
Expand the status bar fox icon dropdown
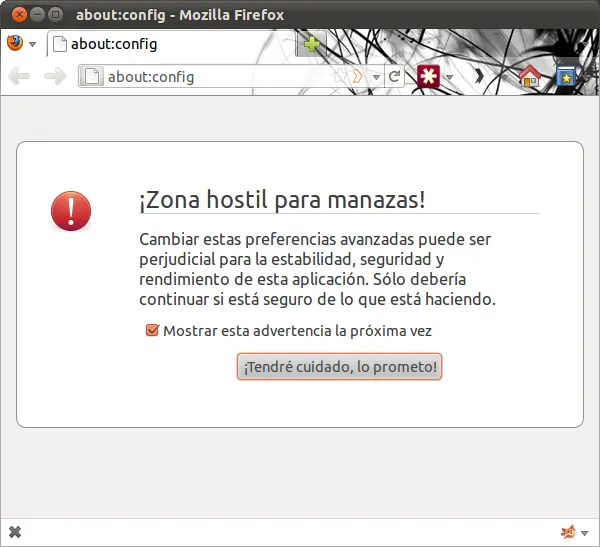tap(584, 533)
